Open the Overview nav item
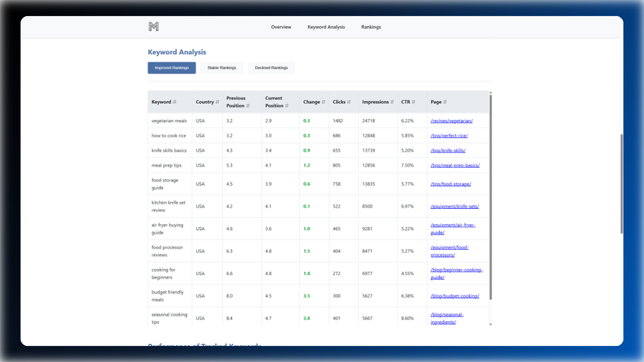Screen dimensions: 644x362 click(x=281, y=27)
